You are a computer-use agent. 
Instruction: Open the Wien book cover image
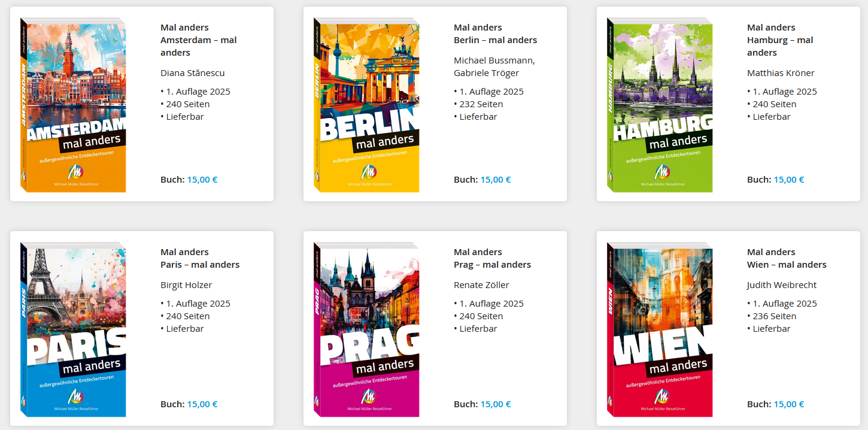click(660, 329)
